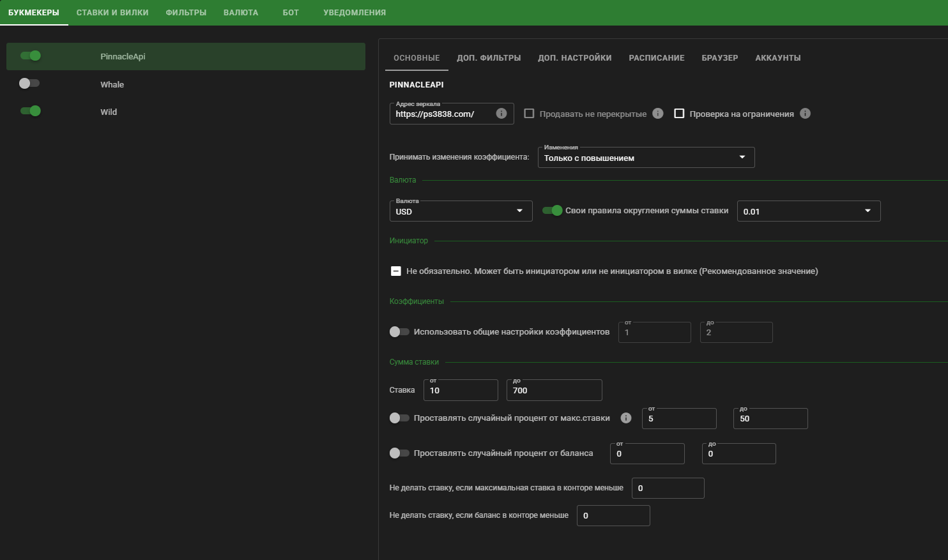Click info icon beside 'Проверка на ограничения'

pyautogui.click(x=805, y=114)
